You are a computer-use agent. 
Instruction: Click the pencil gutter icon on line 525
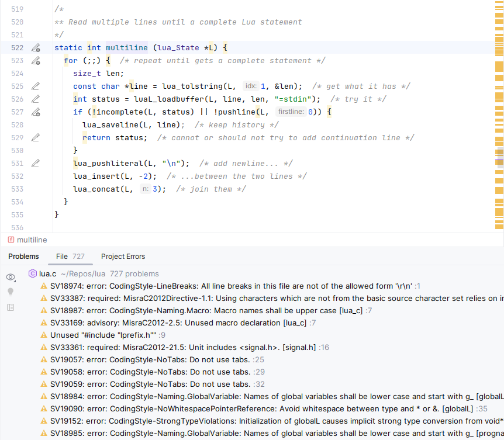35,86
